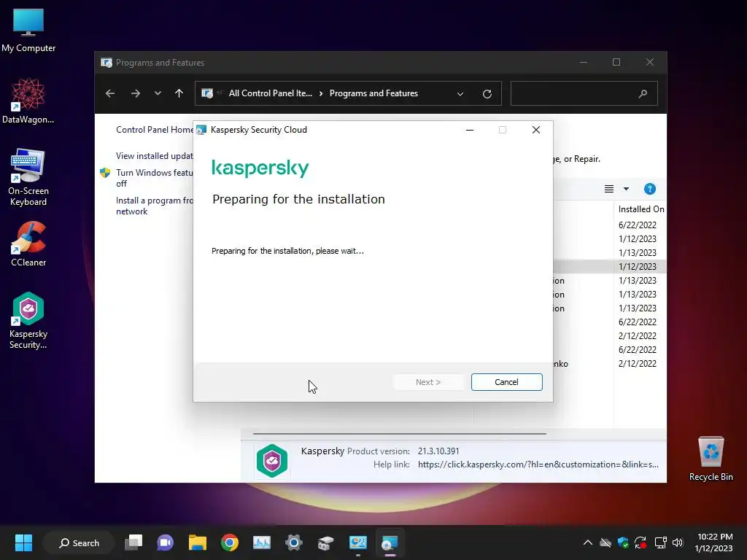Open Turn Windows features on or off

click(x=155, y=178)
